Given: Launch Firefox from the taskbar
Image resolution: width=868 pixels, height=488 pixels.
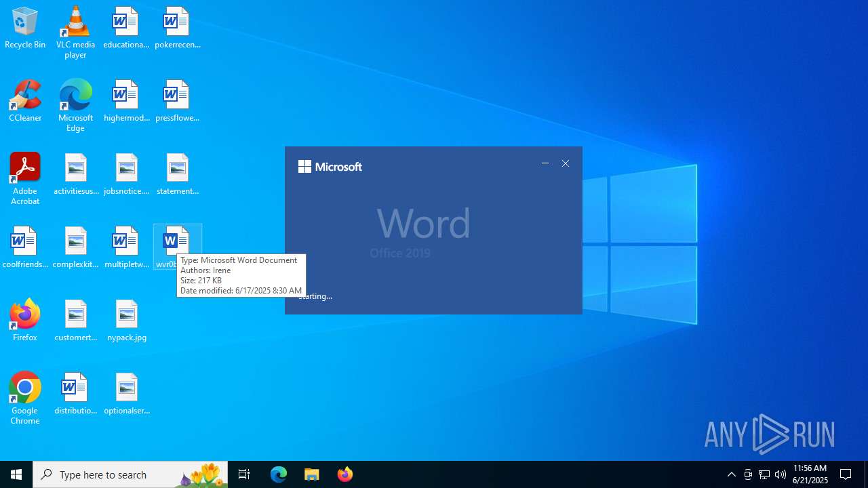Looking at the screenshot, I should click(345, 474).
